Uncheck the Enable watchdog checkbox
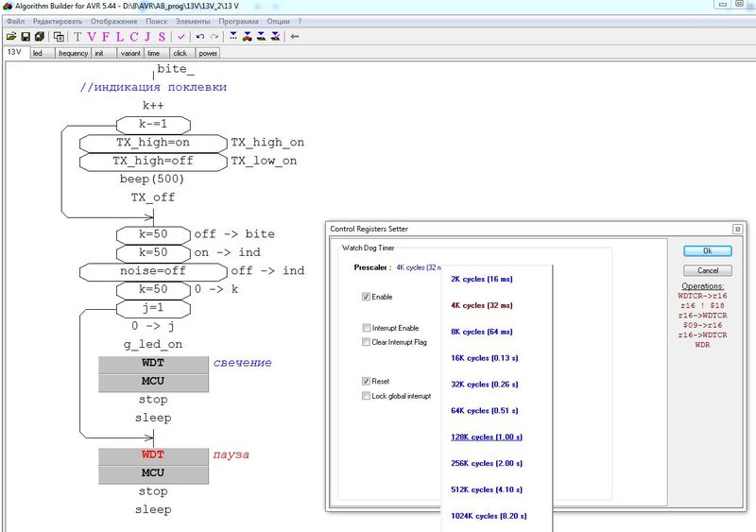This screenshot has height=532, width=756. pyautogui.click(x=366, y=297)
